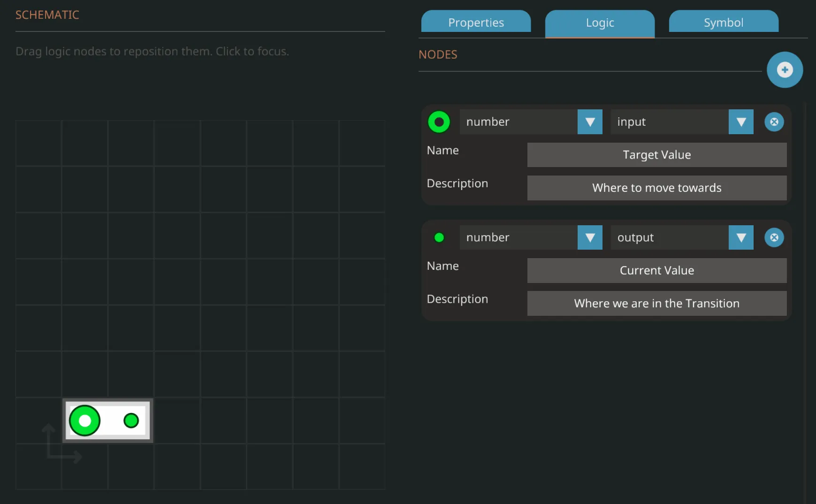Switch to the Properties tab
This screenshot has width=816, height=504.
coord(476,22)
